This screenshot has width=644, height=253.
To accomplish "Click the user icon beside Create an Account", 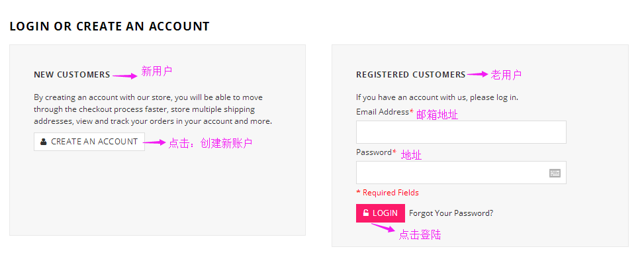I will coord(44,142).
